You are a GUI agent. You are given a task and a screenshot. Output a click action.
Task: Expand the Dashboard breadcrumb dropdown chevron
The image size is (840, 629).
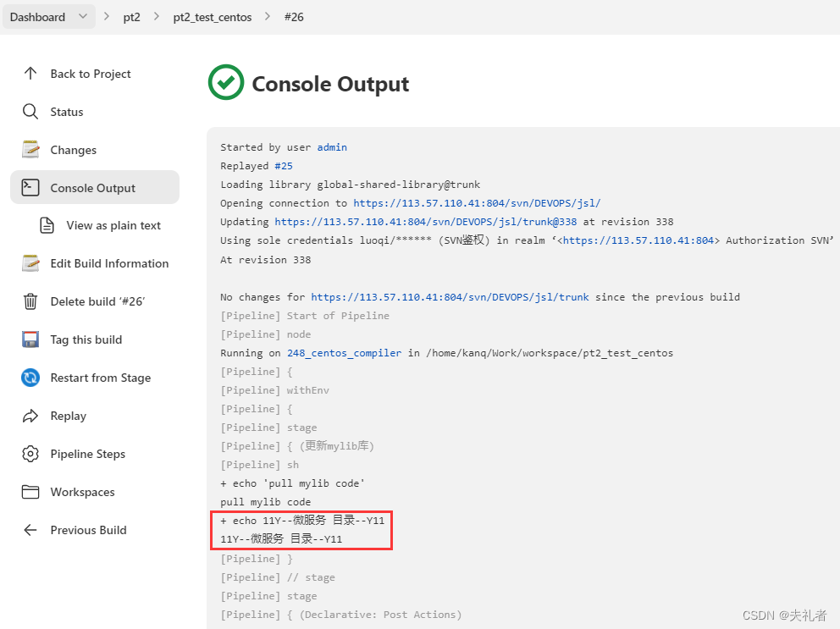point(83,16)
